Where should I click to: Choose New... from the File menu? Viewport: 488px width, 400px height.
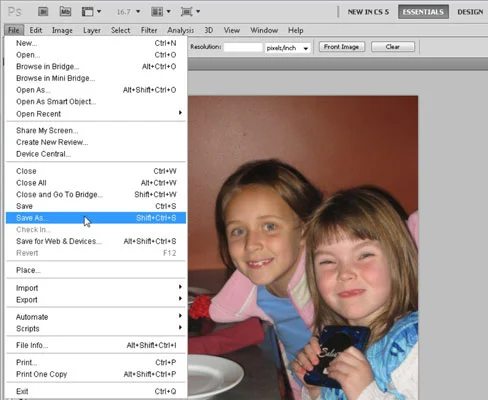click(x=96, y=43)
